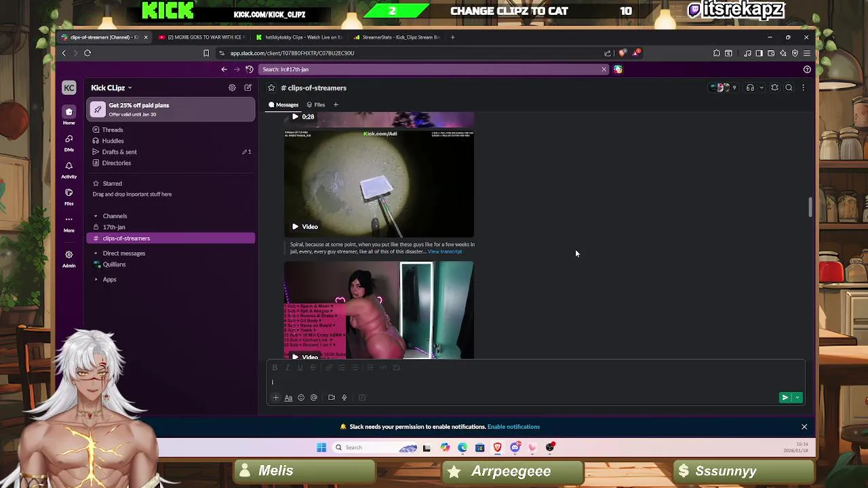Screen dimensions: 868x488
Task: Send the message with green arrow
Action: coord(785,398)
